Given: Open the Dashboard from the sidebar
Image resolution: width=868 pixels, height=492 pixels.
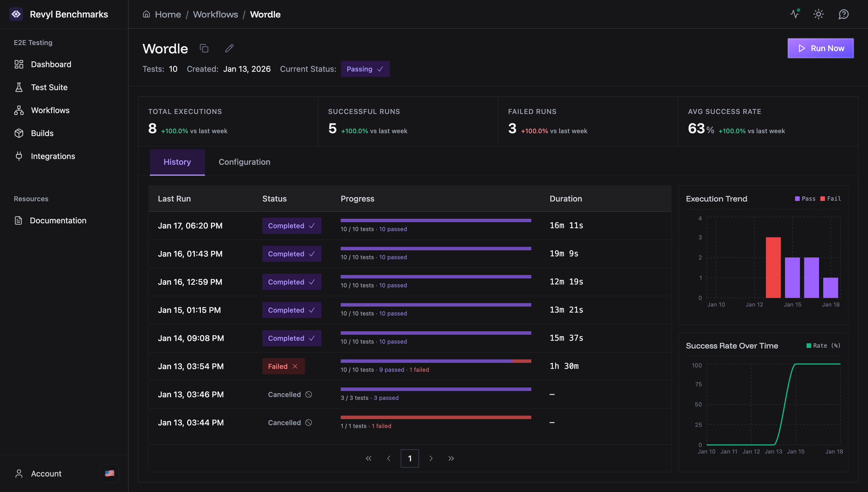Looking at the screenshot, I should [x=51, y=64].
